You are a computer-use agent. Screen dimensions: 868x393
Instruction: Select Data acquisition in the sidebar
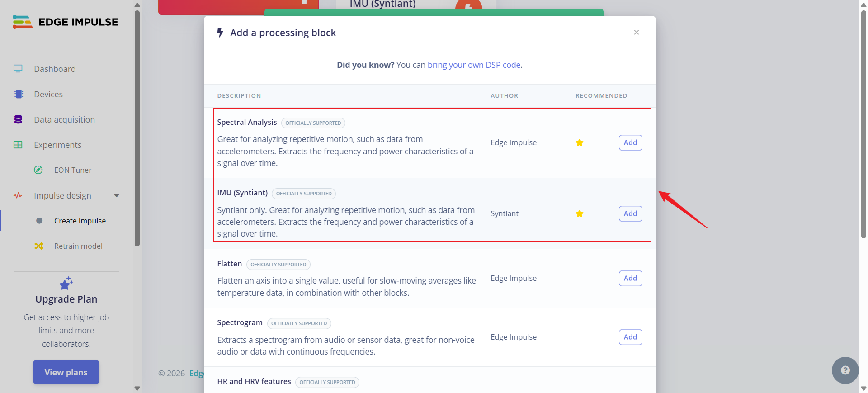pos(64,119)
